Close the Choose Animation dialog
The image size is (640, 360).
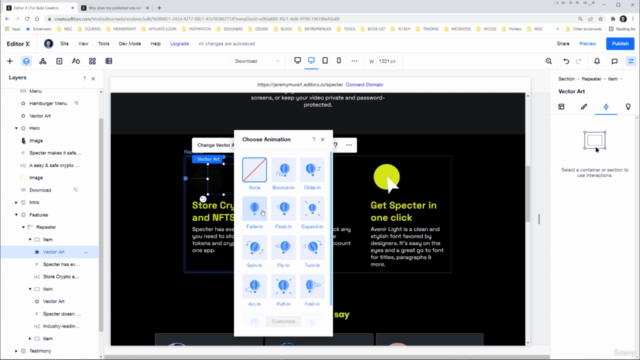[x=322, y=140]
